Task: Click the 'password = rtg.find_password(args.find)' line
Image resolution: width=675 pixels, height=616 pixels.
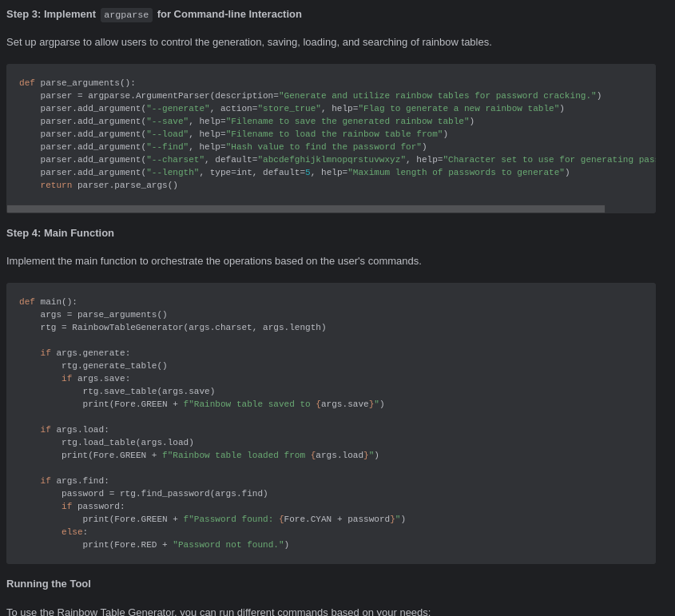Action: (165, 494)
